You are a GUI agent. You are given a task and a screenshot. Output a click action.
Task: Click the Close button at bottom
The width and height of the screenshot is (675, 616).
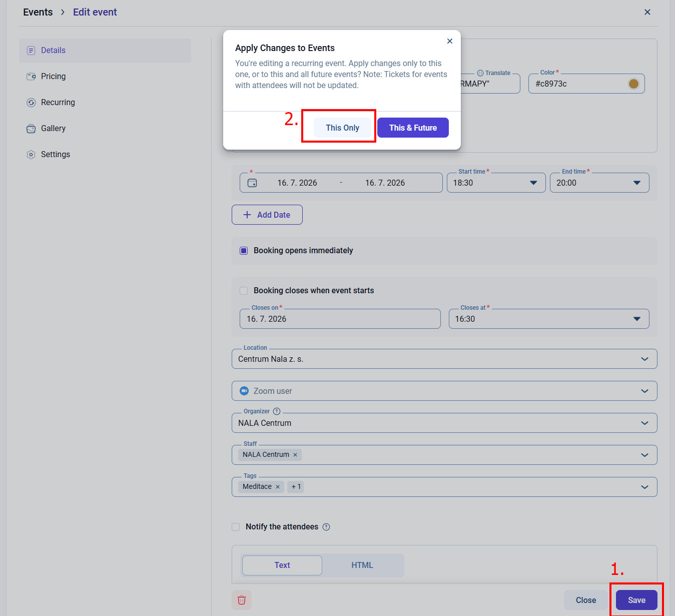(586, 600)
